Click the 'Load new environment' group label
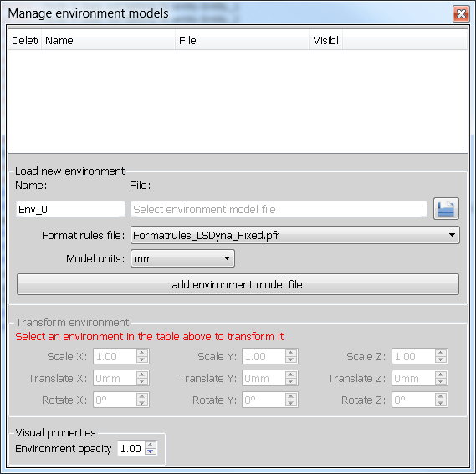Viewport: 476px width, 474px height. pos(69,171)
